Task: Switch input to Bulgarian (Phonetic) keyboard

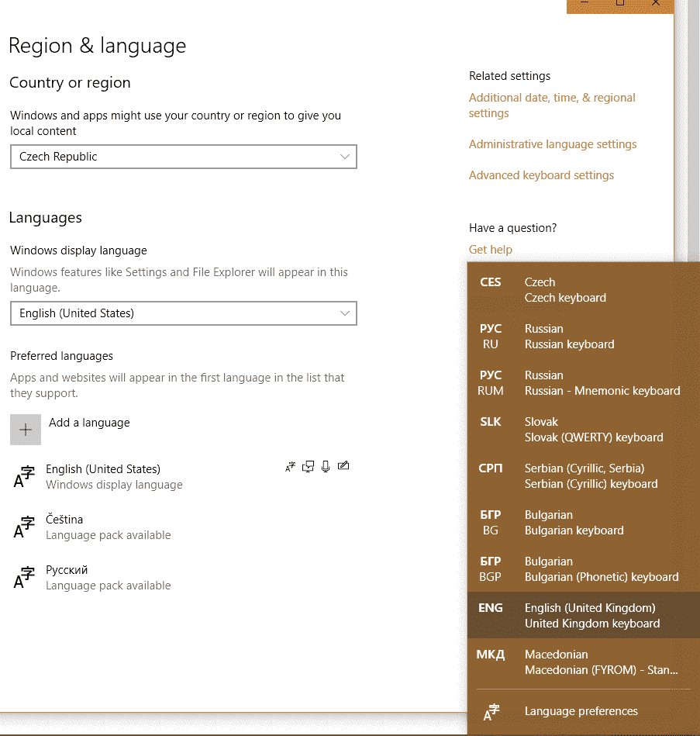Action: pyautogui.click(x=584, y=568)
